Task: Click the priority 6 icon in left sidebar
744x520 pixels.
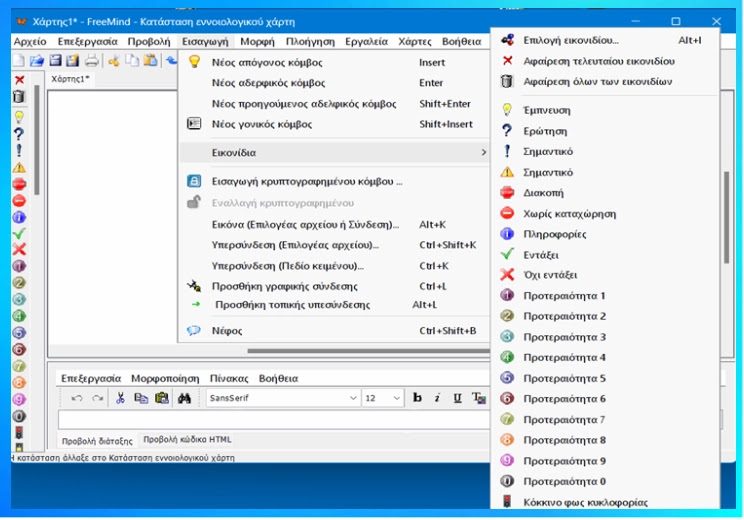Action: [19, 350]
